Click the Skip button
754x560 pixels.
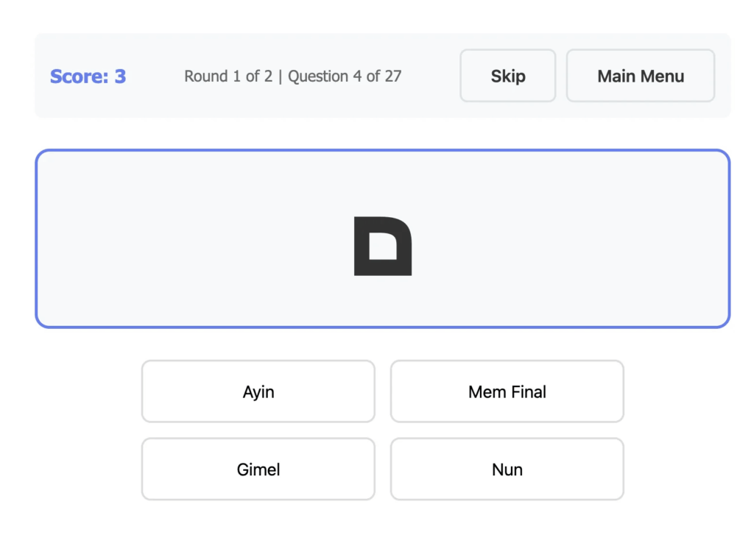(507, 76)
